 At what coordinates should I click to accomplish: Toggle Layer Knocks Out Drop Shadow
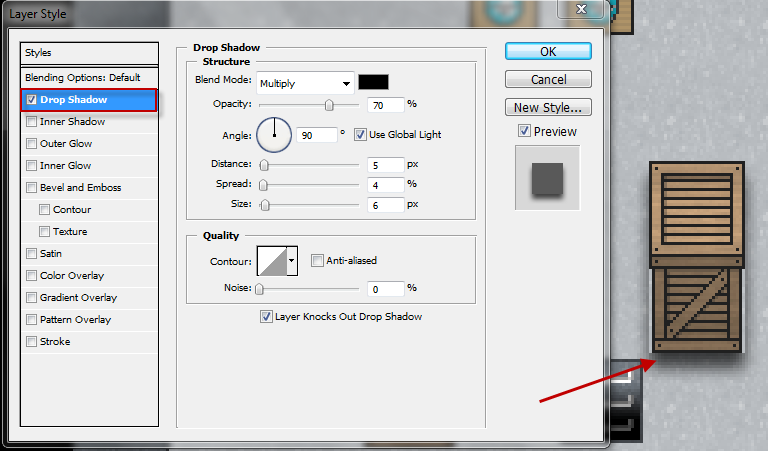[266, 317]
